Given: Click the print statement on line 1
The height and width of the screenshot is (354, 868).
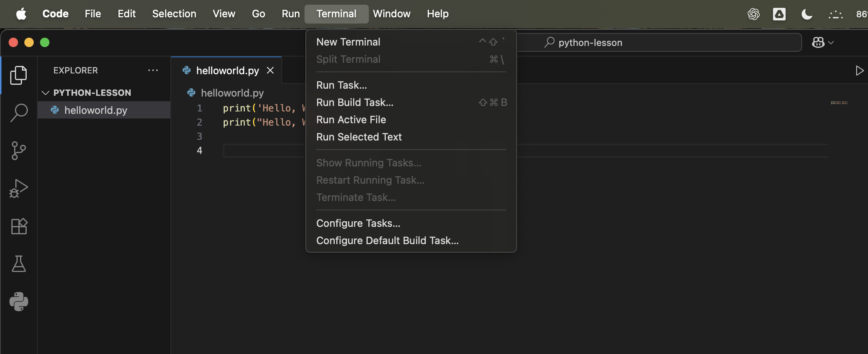Looking at the screenshot, I should 264,108.
